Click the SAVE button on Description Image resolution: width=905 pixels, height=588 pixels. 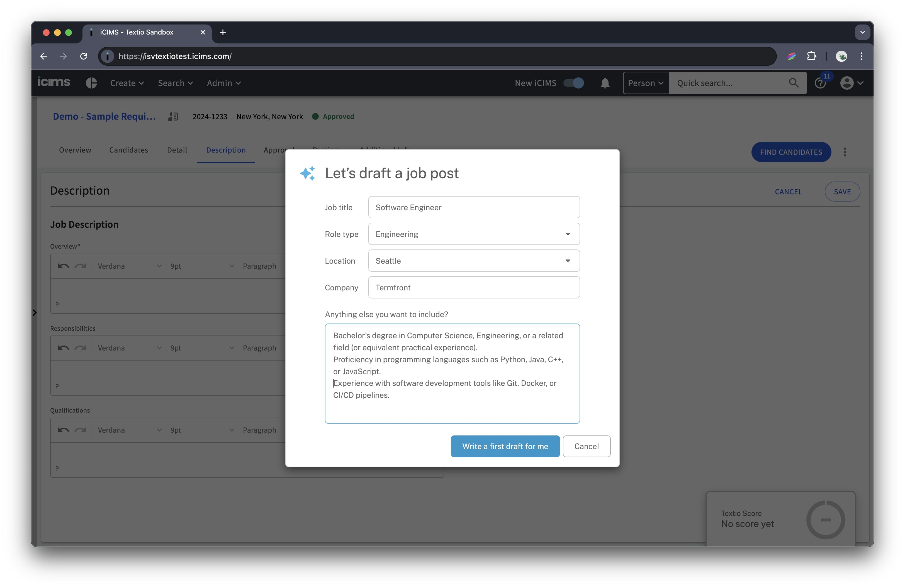(842, 192)
